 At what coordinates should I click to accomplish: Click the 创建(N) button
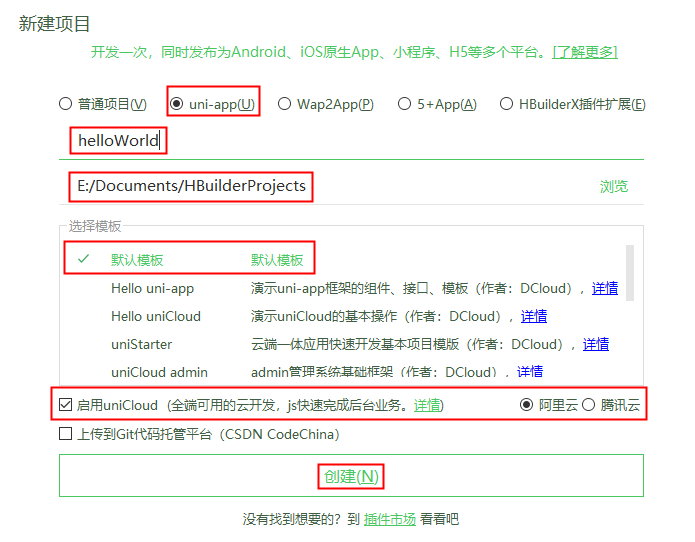[x=351, y=476]
